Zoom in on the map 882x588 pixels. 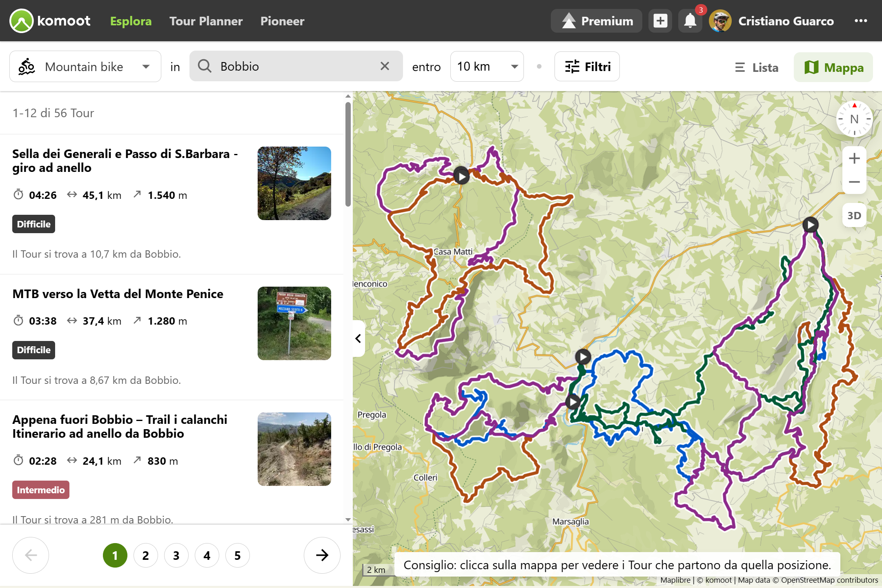pos(854,158)
